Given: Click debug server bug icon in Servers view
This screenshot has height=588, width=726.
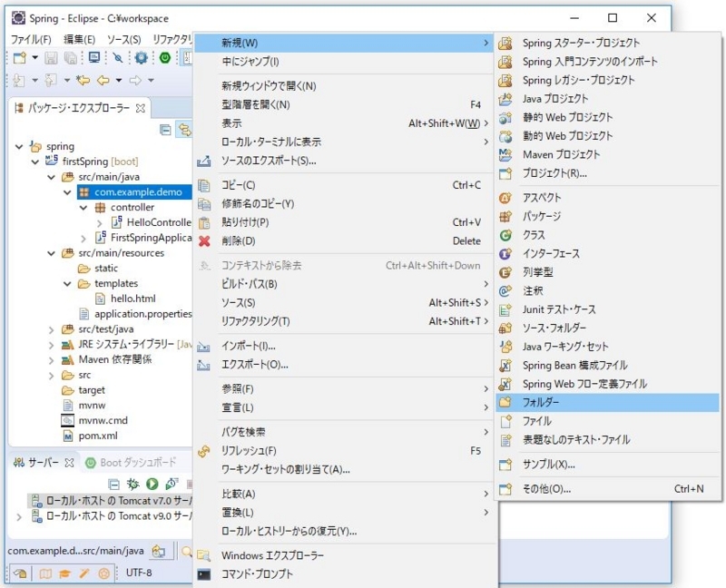Looking at the screenshot, I should point(132,484).
